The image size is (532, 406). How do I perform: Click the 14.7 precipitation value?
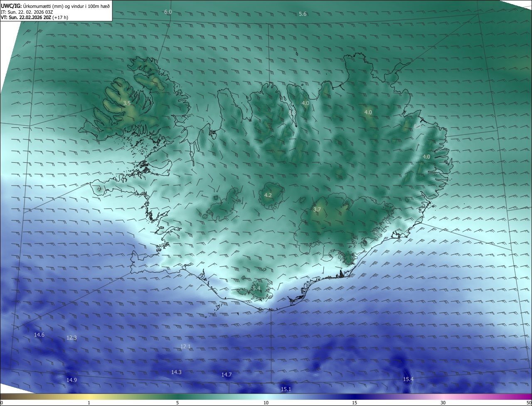(227, 374)
